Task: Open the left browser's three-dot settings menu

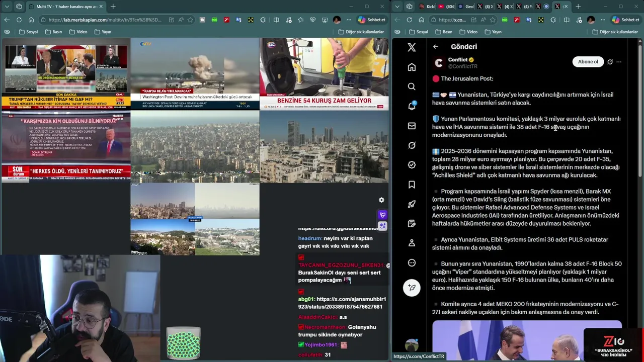Action: tap(349, 20)
